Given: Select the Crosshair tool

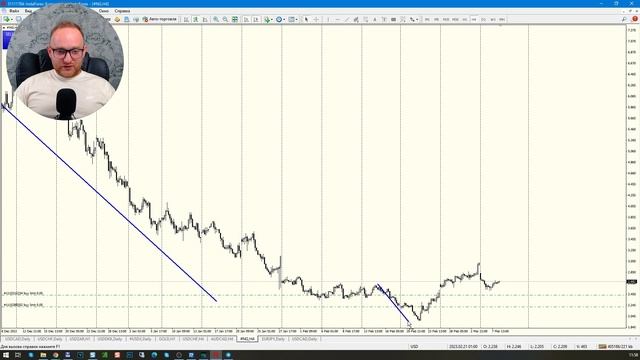Looking at the screenshot, I should point(316,19).
